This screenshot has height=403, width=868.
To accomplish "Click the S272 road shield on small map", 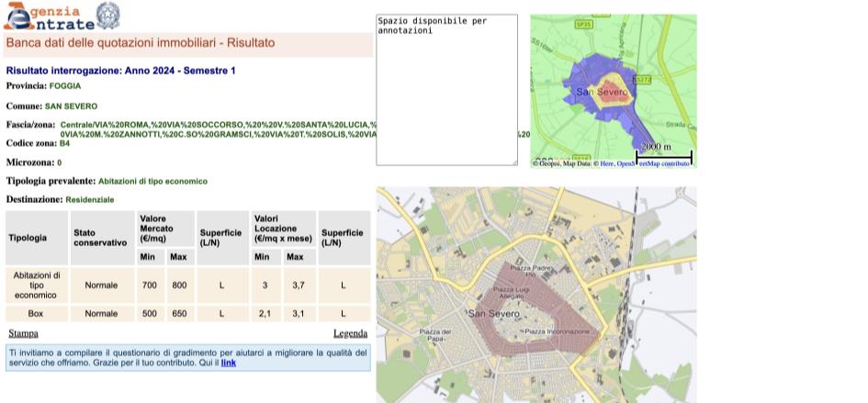I will (x=643, y=80).
